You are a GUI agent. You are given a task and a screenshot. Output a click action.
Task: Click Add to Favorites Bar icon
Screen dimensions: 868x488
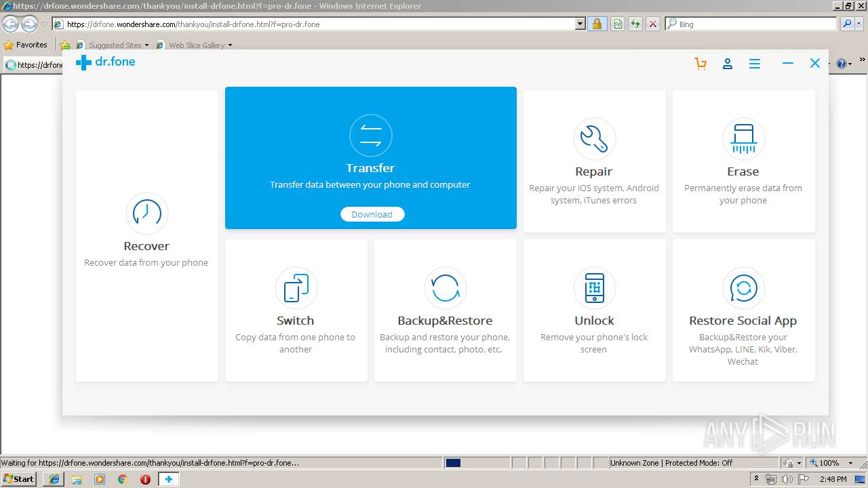[65, 45]
